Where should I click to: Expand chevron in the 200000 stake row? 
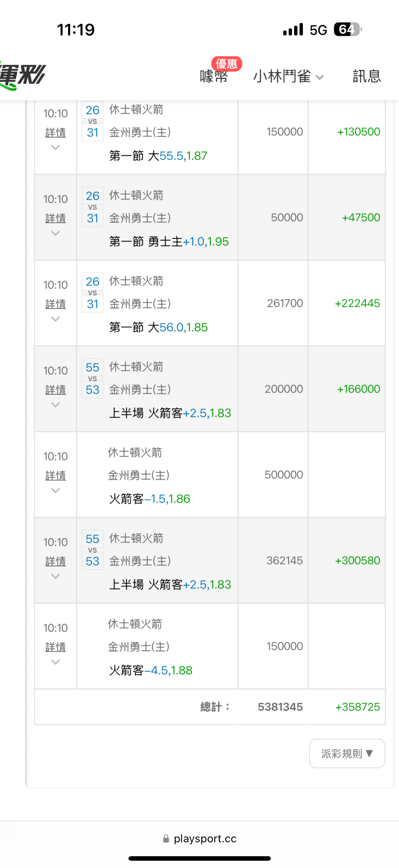tap(55, 405)
